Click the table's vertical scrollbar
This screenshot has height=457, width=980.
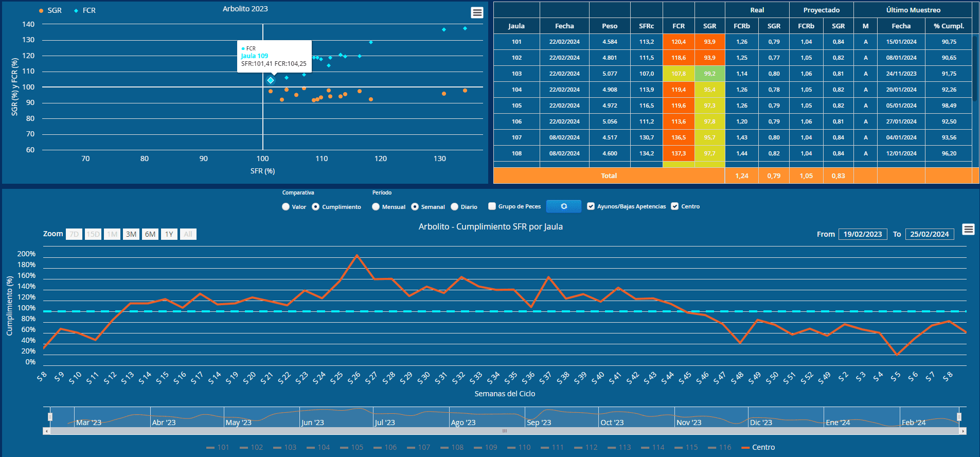[975, 67]
